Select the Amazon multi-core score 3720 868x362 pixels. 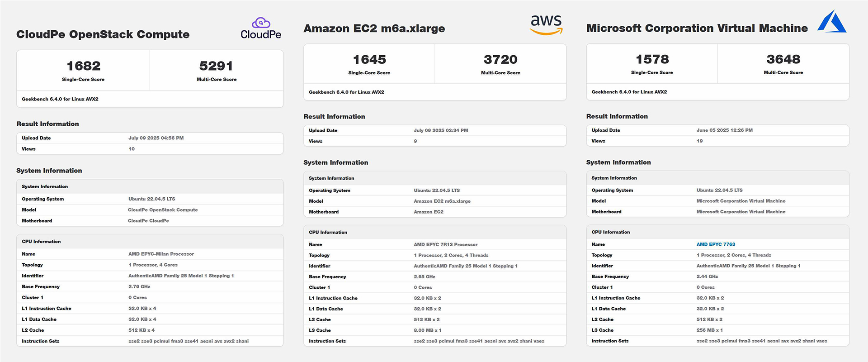pos(500,60)
